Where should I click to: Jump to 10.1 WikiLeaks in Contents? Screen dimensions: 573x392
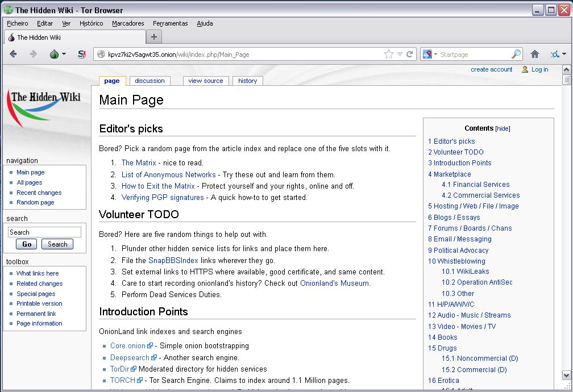tap(465, 272)
